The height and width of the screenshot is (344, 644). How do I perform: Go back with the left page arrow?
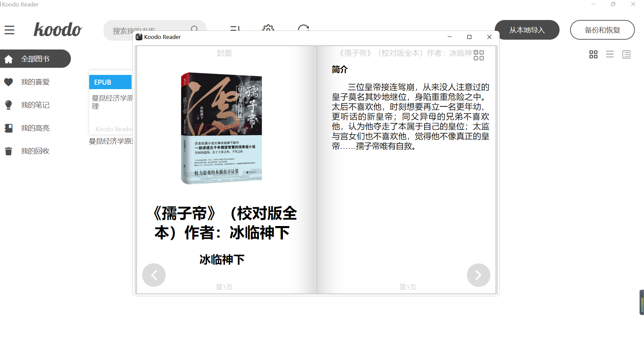point(154,275)
